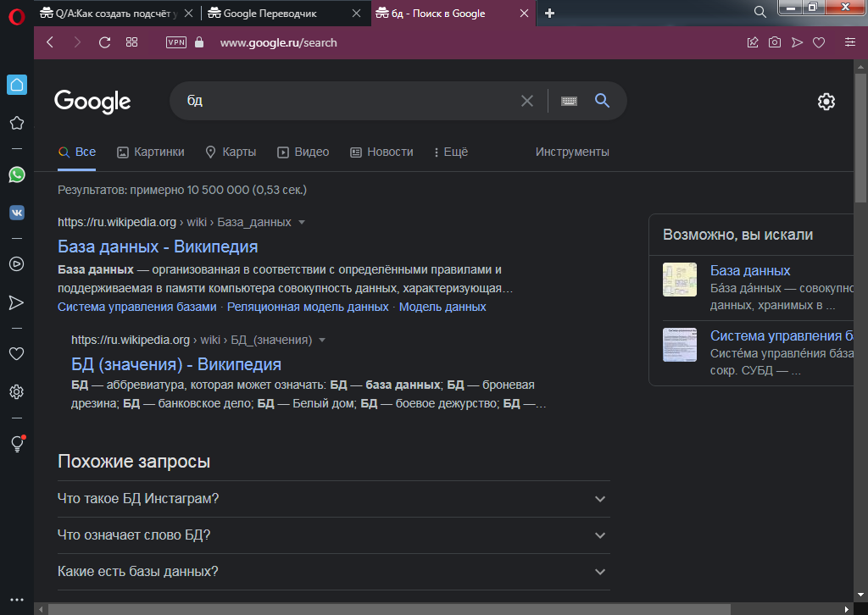
Task: Toggle the VPN badge in address bar
Action: 176,42
